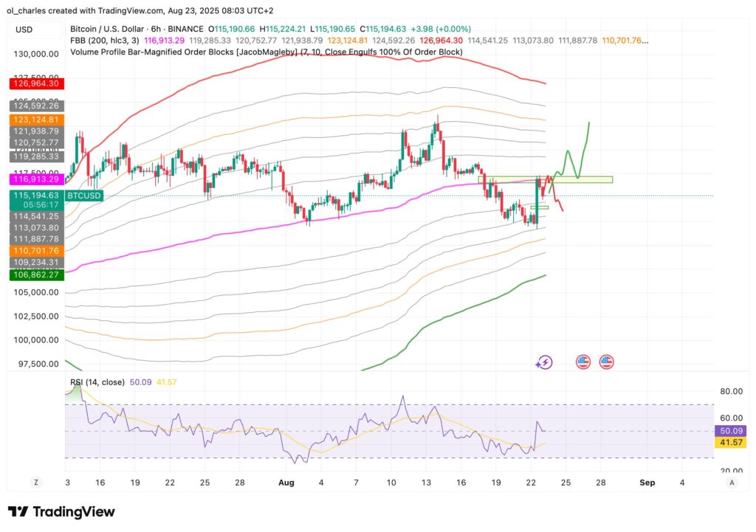756x532 pixels.
Task: Click the purple AI lightning icon on the chart
Action: 544,362
